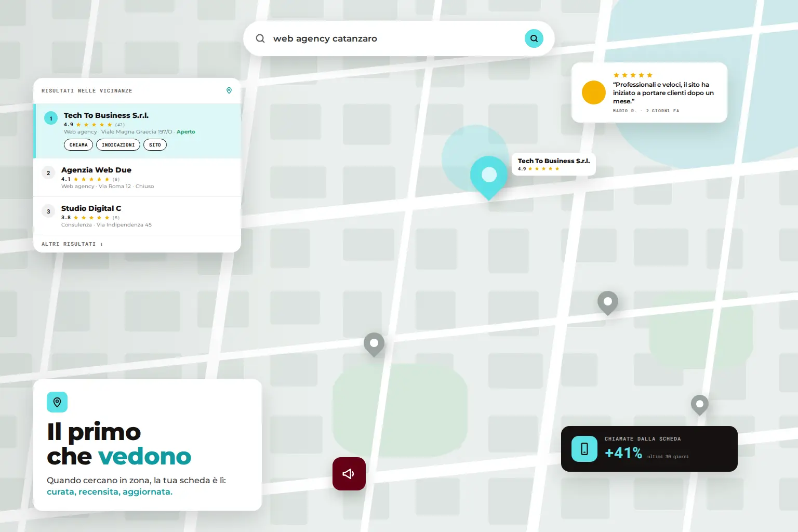This screenshot has height=532, width=798.
Task: Click 'RISULTATI NELLE VICINANZE' header text
Action: pos(87,91)
